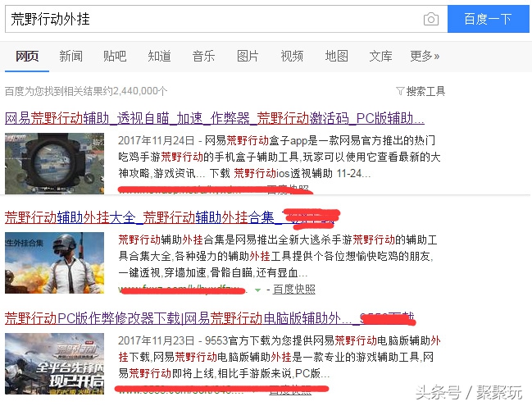Switch to the 新闻 tab

coord(71,56)
